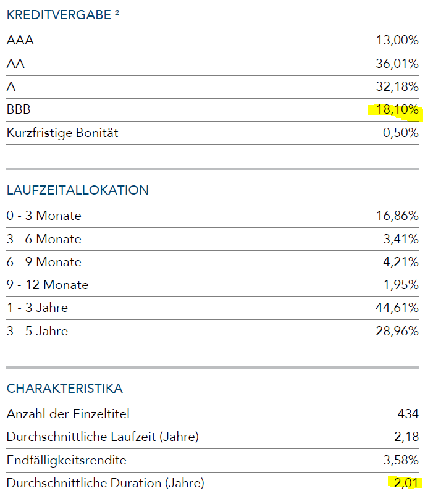Click the 3 - 5 Jahre row label
The height and width of the screenshot is (504, 433).
[x=37, y=331]
